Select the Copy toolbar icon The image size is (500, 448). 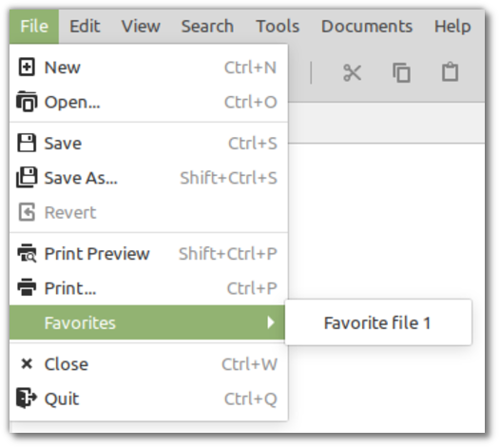click(x=401, y=72)
